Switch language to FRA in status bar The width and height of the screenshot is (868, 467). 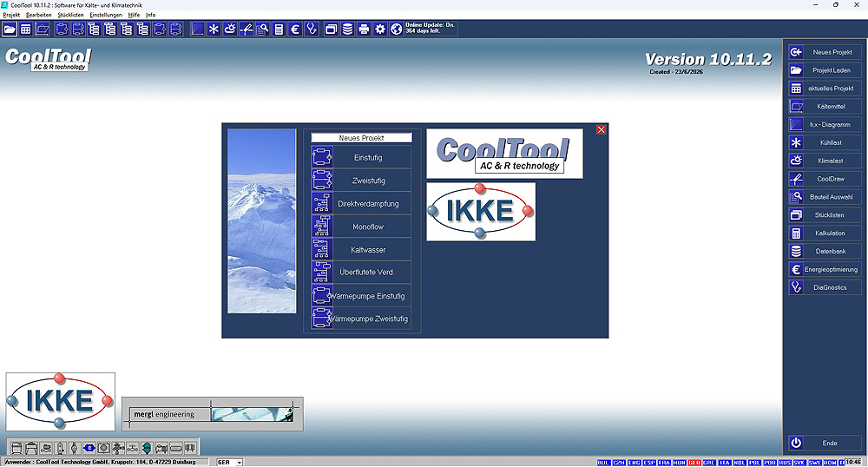point(664,463)
